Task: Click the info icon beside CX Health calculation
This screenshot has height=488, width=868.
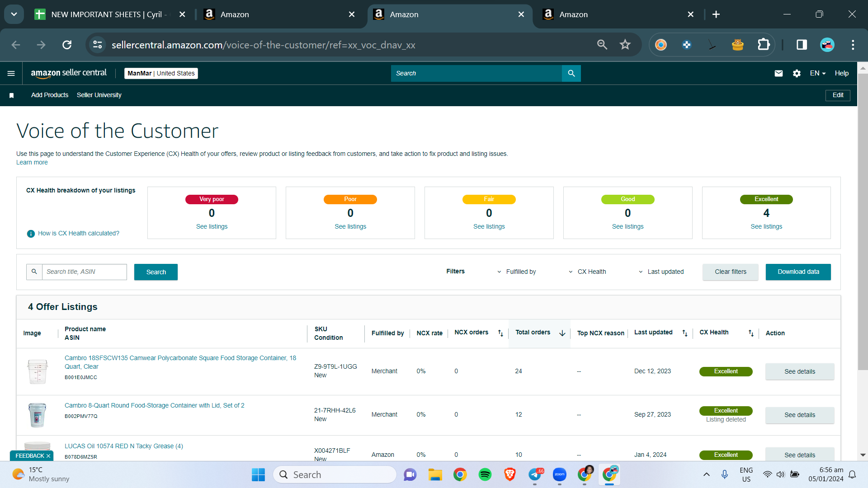Action: pyautogui.click(x=31, y=234)
